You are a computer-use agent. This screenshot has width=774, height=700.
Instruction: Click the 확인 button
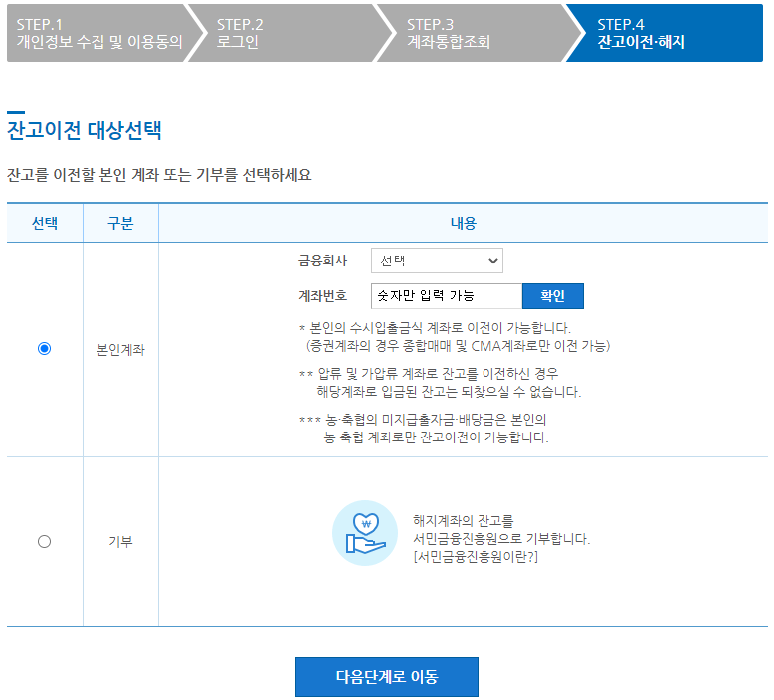tap(553, 296)
